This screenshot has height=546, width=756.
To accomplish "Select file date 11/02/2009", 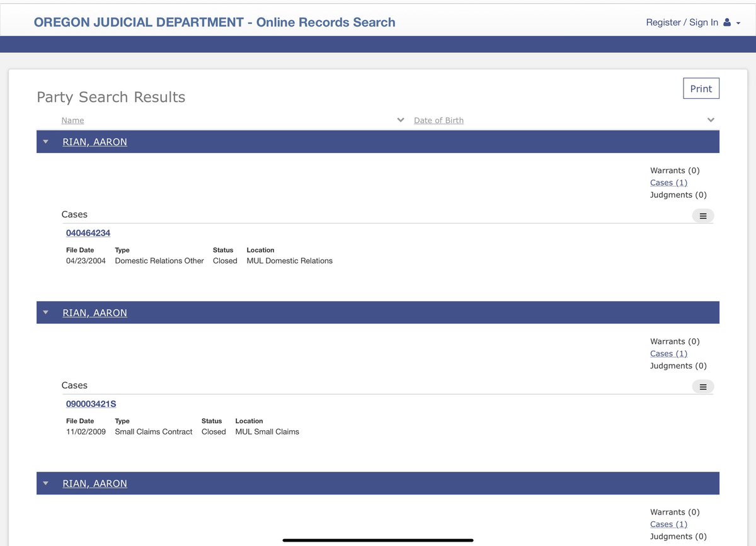I will [x=86, y=431].
